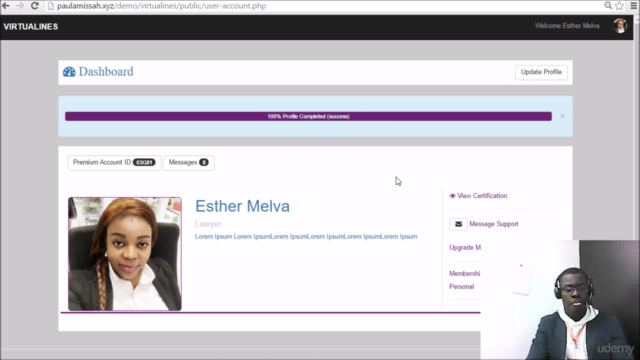Click the account ID badge
This screenshot has width=640, height=360.
tap(144, 162)
